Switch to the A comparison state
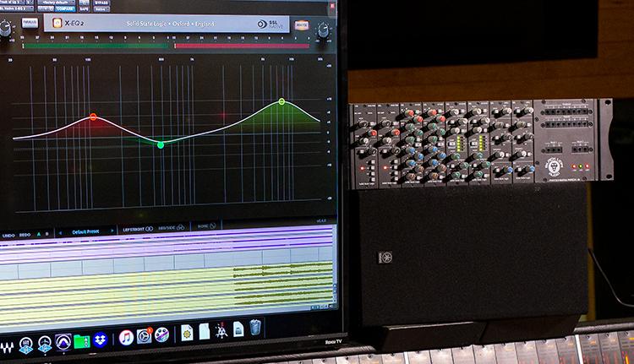This screenshot has height=364, width=634. tap(39, 234)
